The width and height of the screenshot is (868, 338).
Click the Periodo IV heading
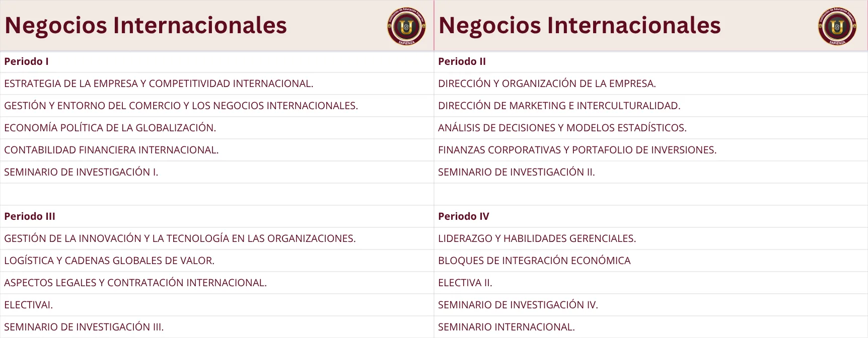click(463, 216)
